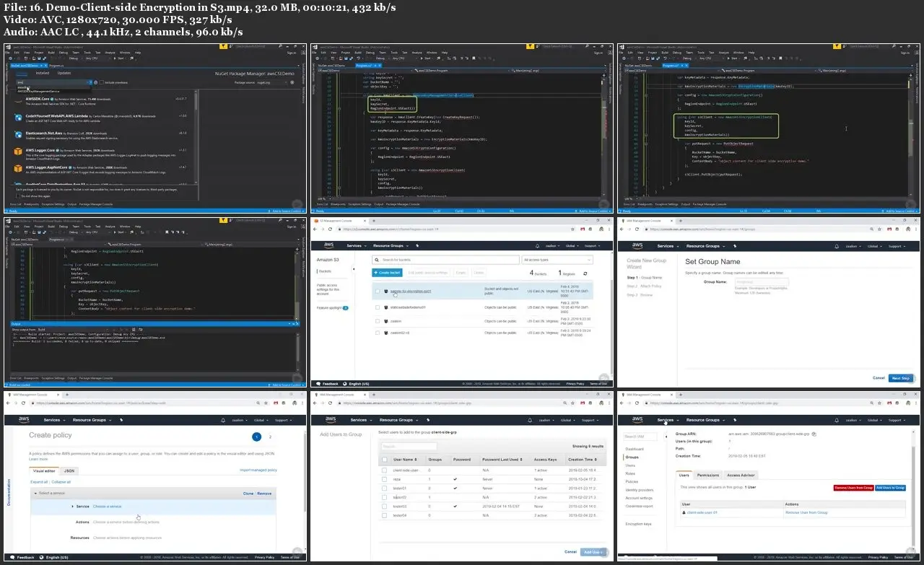This screenshot has height=565, width=924.
Task: Toggle Include prerelease in NuGet Package Manager
Action: pyautogui.click(x=100, y=82)
